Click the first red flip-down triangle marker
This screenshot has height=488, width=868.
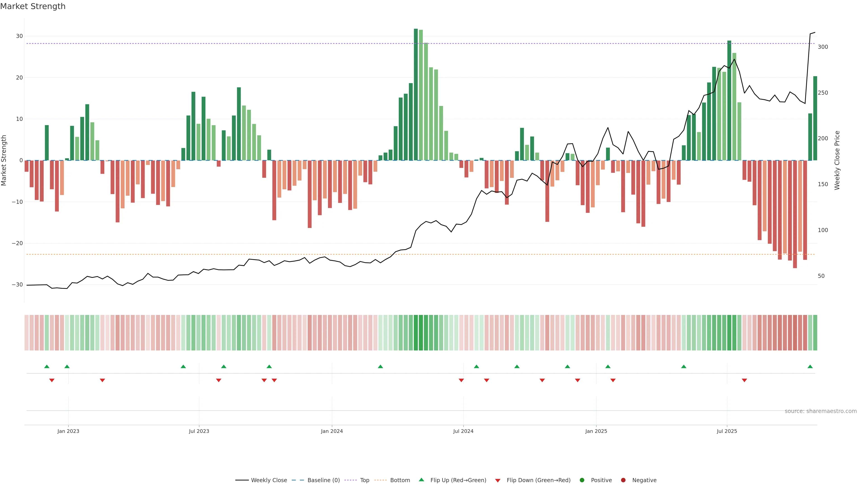52,380
